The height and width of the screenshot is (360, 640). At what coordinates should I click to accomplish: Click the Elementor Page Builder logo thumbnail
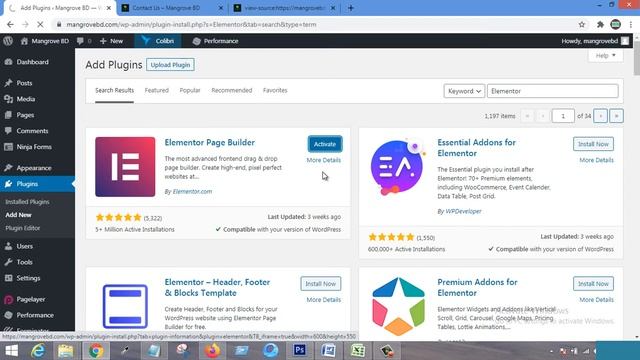pyautogui.click(x=125, y=167)
